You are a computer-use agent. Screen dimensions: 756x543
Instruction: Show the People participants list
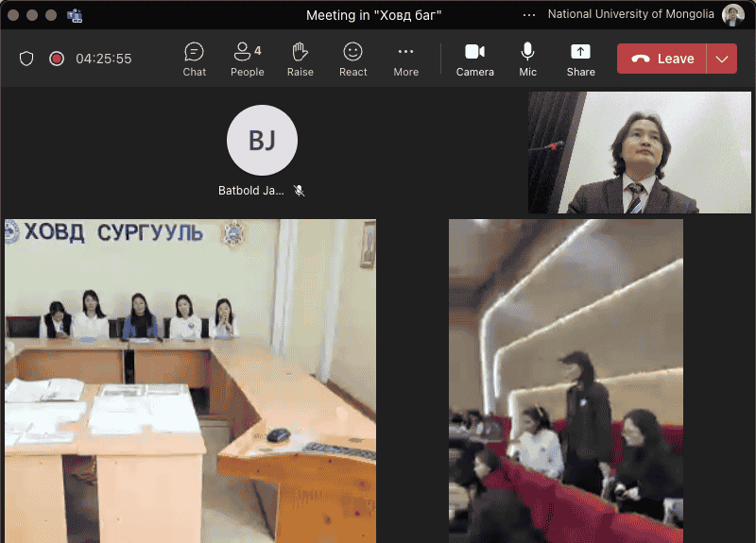coord(248,59)
